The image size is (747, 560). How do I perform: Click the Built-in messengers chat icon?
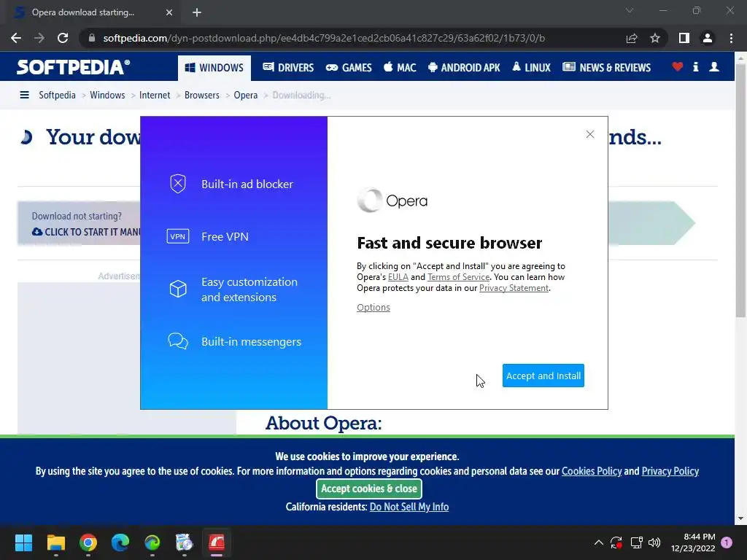178,341
